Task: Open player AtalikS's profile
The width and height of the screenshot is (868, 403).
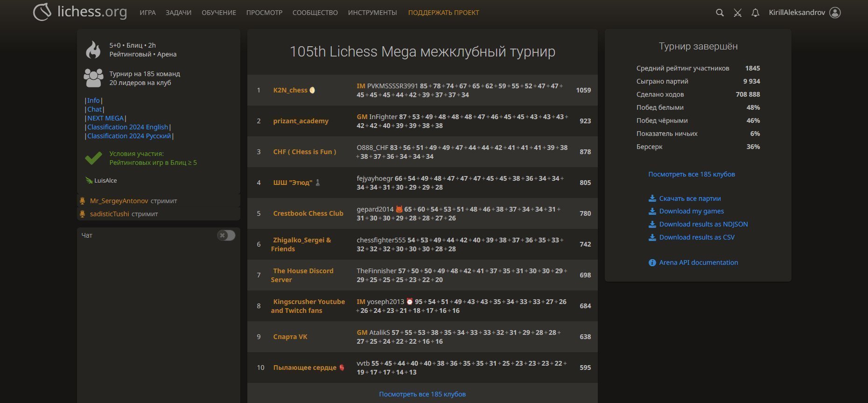Action: (379, 332)
